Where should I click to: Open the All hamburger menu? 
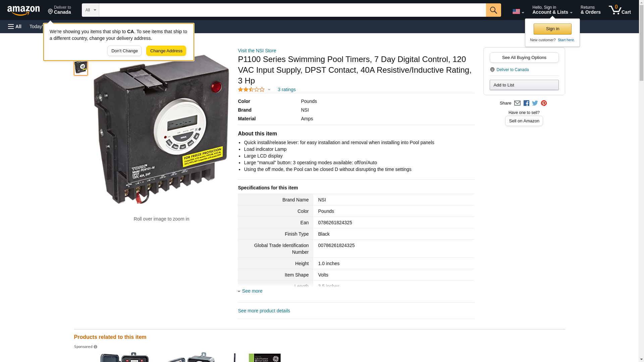[x=15, y=26]
